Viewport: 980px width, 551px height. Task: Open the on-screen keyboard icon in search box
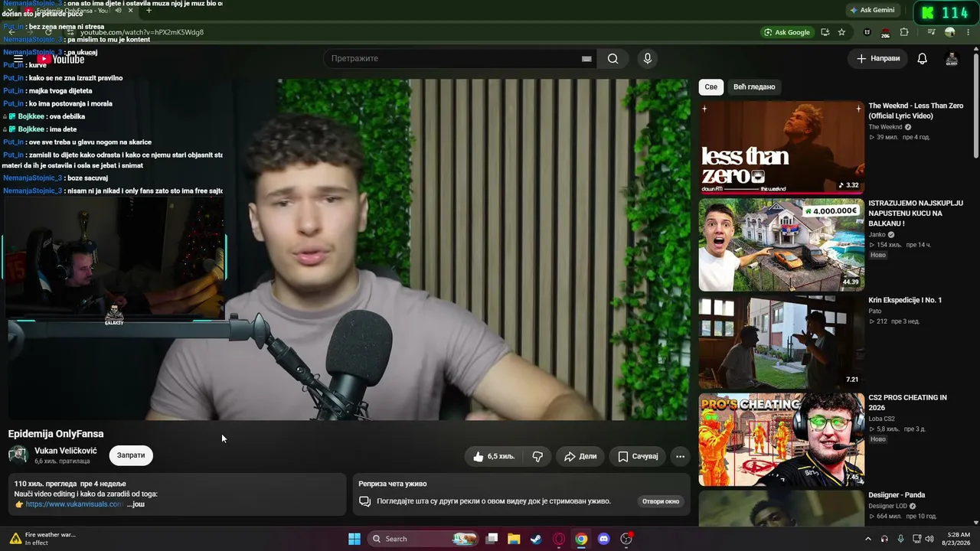point(586,59)
